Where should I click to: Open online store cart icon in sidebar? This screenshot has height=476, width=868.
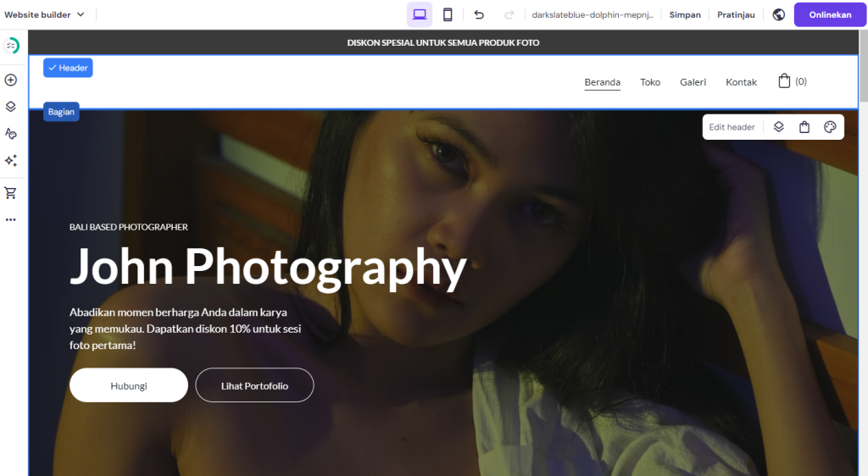pos(11,192)
